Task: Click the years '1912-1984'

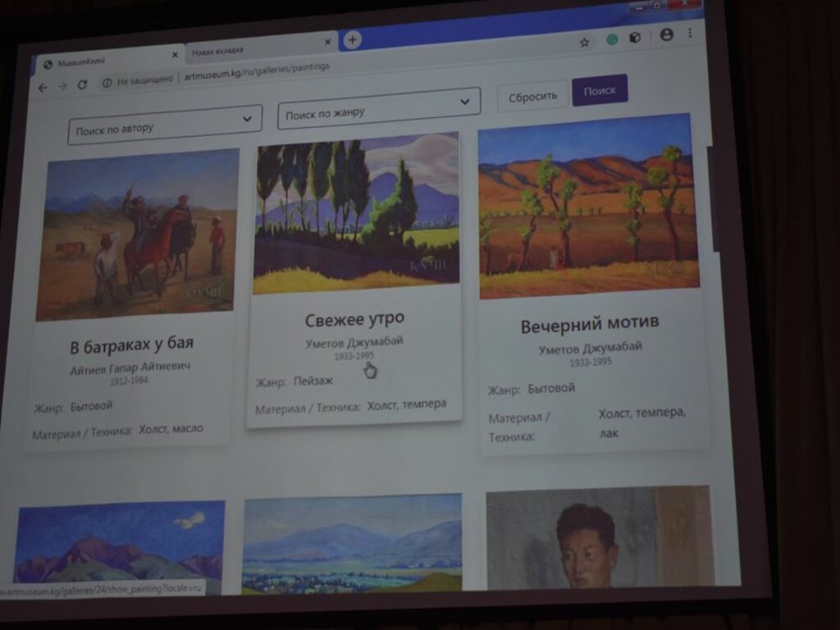Action: point(129,381)
